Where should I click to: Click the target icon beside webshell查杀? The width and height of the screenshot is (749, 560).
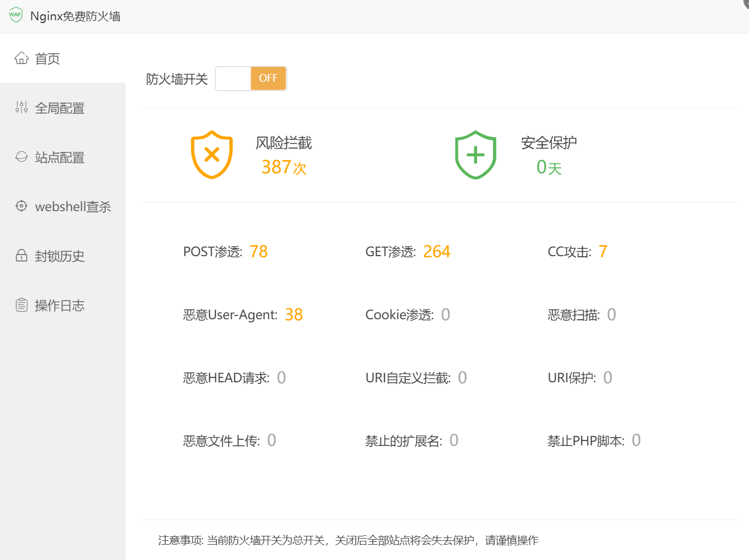pyautogui.click(x=21, y=206)
